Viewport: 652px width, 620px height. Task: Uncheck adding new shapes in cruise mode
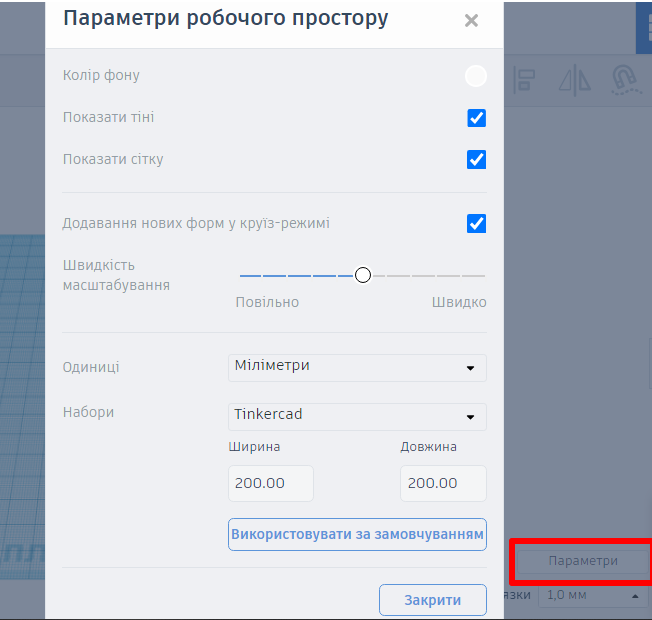pos(476,224)
